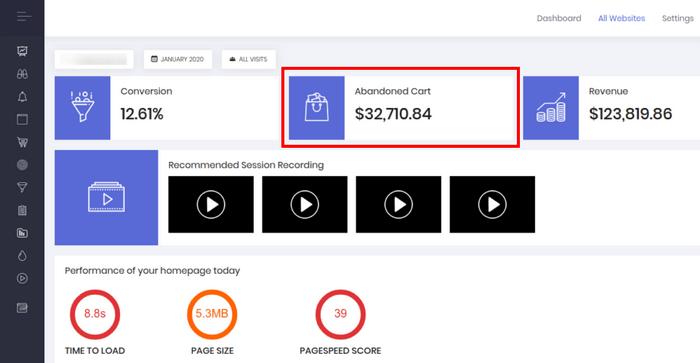Click the 5.3MB page size gauge
This screenshot has width=700, height=363.
click(x=212, y=314)
